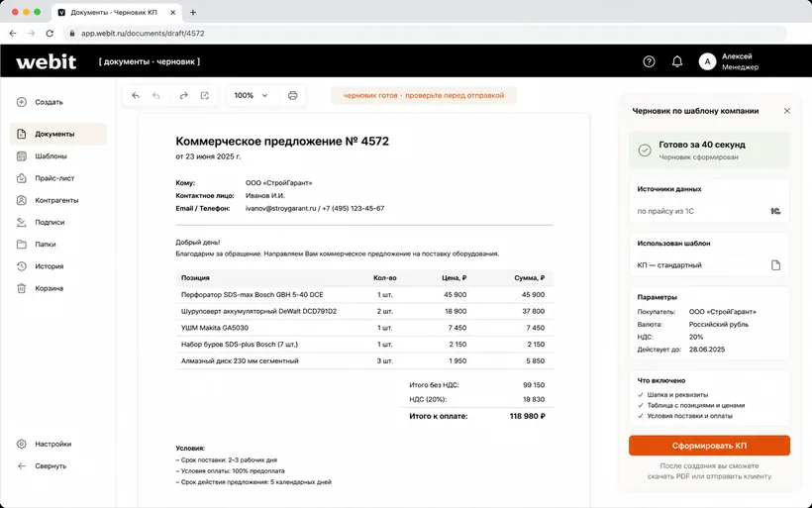Click the undo icon in document toolbar

155,95
